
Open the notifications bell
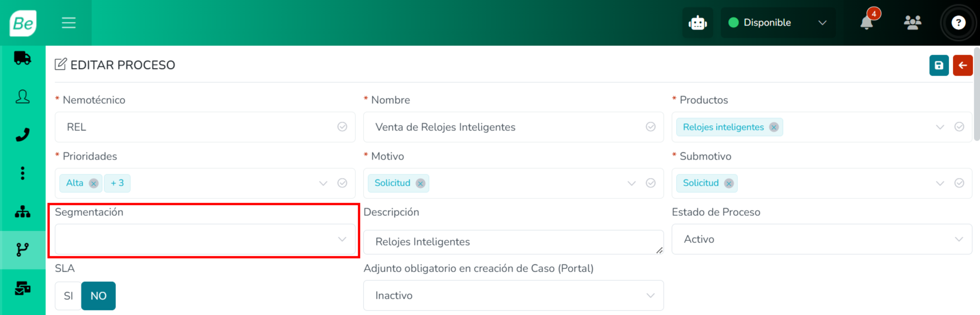866,22
